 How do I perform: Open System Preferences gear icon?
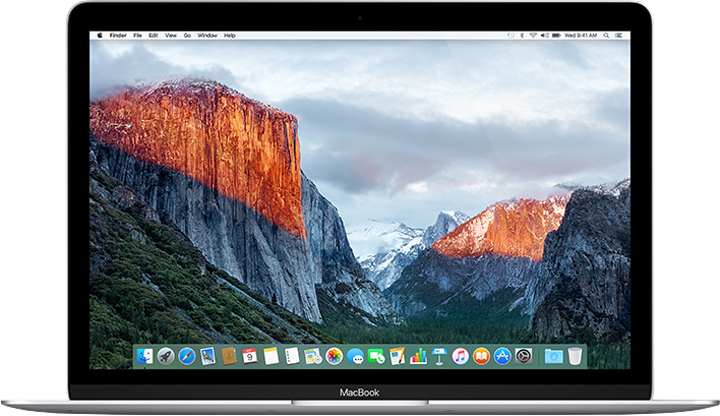(523, 356)
